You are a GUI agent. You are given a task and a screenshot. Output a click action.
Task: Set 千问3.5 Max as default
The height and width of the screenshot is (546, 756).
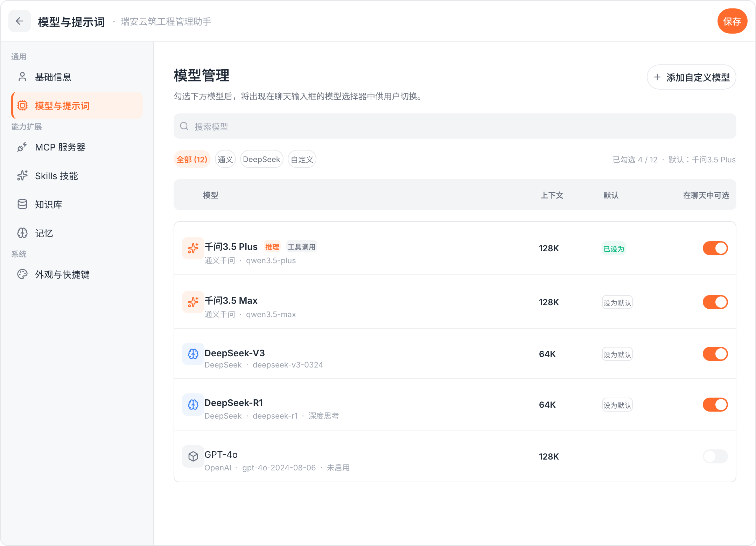[617, 302]
